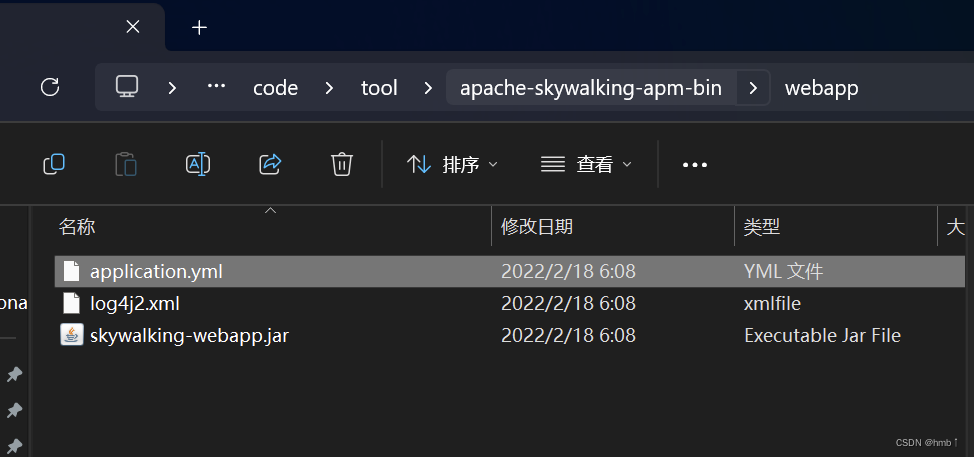Open the 查看 view dropdown
The height and width of the screenshot is (457, 974).
(x=586, y=165)
